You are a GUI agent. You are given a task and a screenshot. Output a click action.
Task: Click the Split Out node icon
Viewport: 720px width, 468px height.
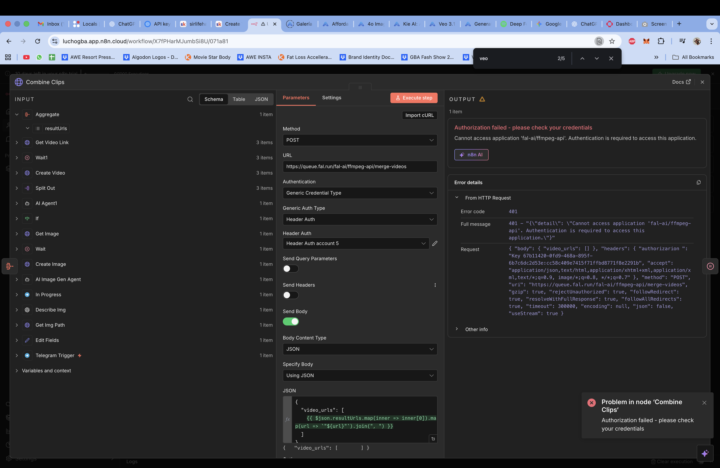pos(27,188)
